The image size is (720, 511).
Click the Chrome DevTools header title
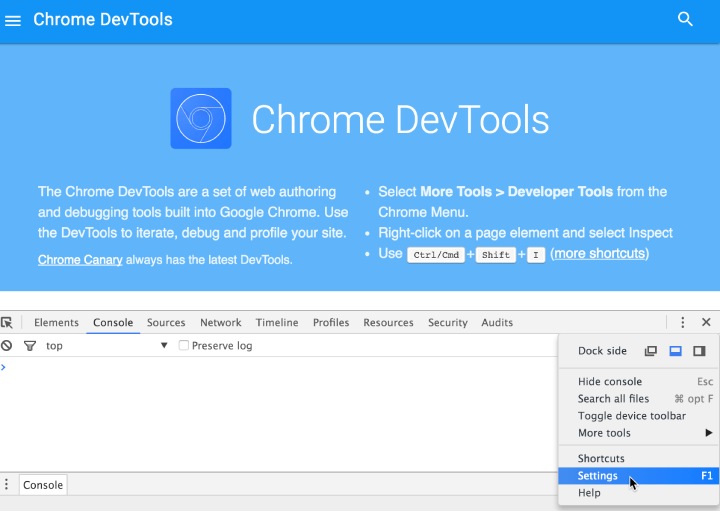pos(103,20)
